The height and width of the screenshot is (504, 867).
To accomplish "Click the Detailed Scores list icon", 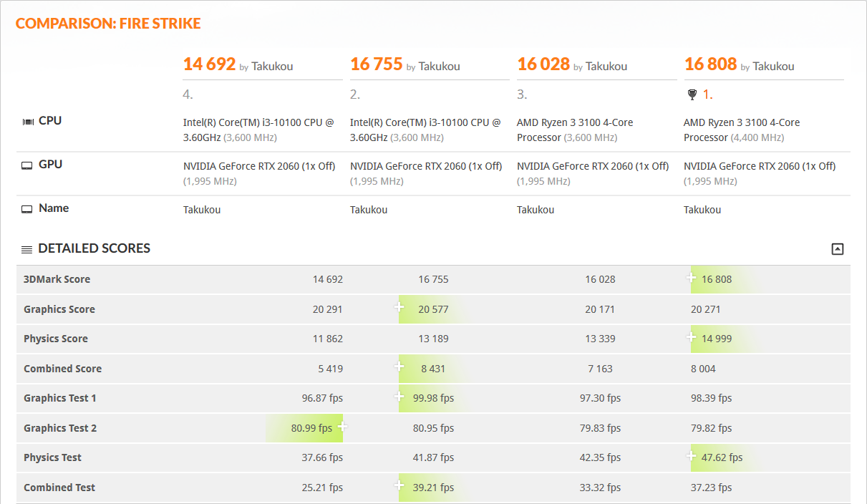I will (x=27, y=250).
